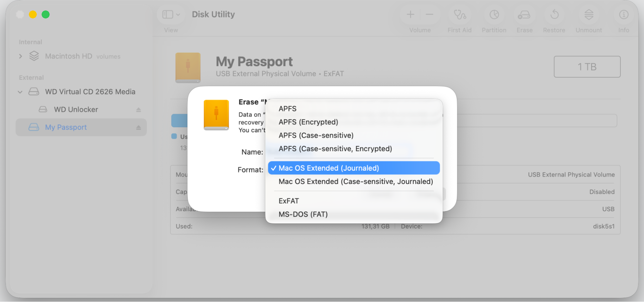Add a volume with the plus icon
The image size is (644, 302).
(410, 14)
